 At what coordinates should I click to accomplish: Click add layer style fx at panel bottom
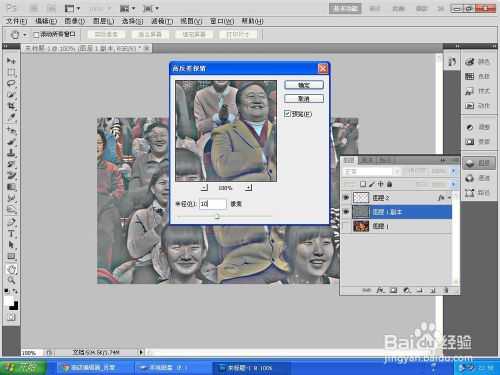click(380, 291)
